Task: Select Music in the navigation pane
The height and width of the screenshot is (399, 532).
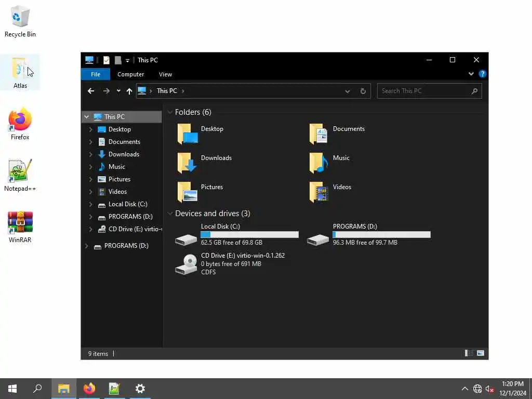Action: point(116,167)
